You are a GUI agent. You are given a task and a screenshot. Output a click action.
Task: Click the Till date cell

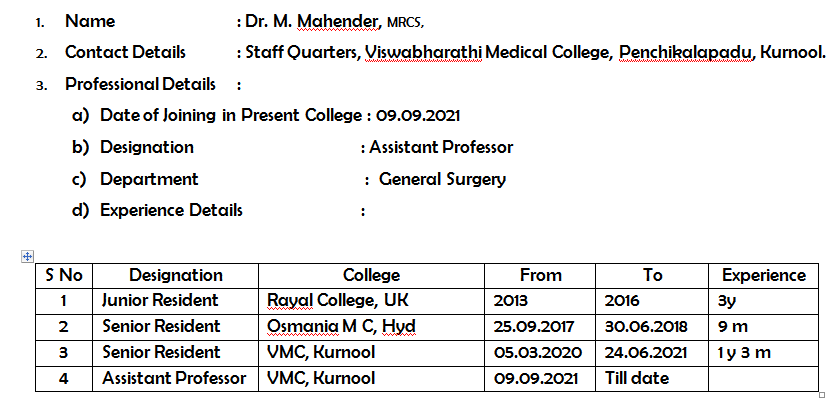point(652,379)
